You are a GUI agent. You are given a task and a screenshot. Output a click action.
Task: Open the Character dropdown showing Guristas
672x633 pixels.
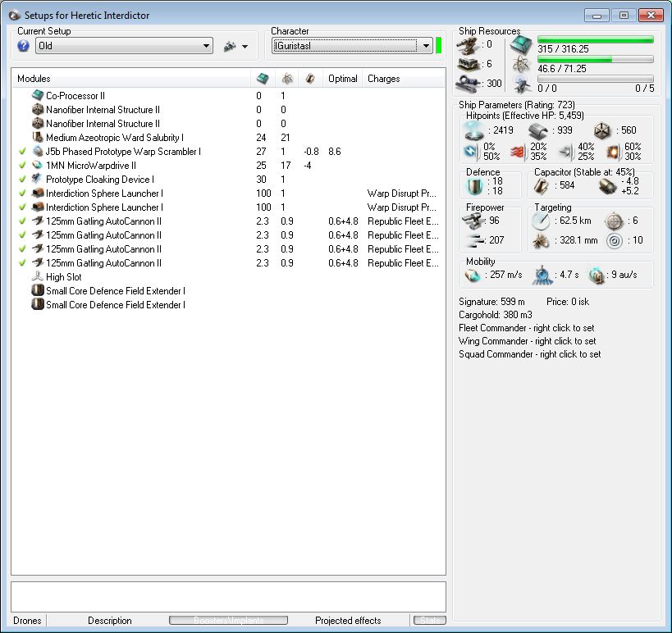click(352, 46)
